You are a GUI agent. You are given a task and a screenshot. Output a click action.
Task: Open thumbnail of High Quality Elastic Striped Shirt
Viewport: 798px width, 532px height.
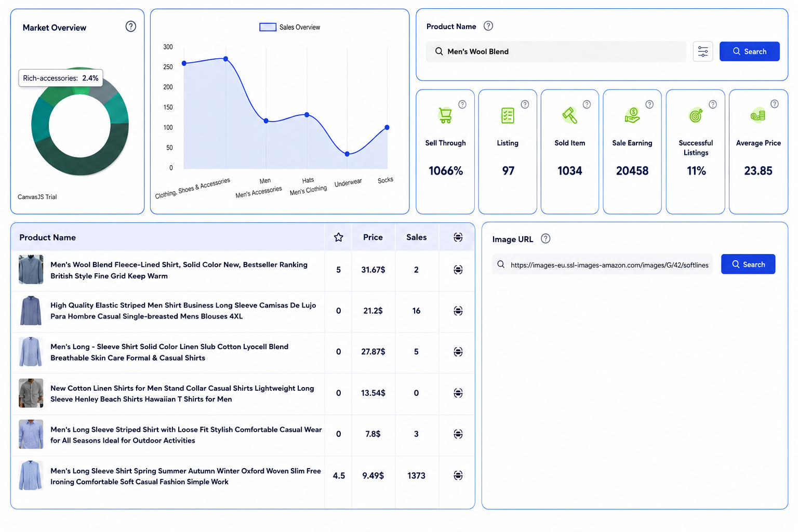point(31,311)
